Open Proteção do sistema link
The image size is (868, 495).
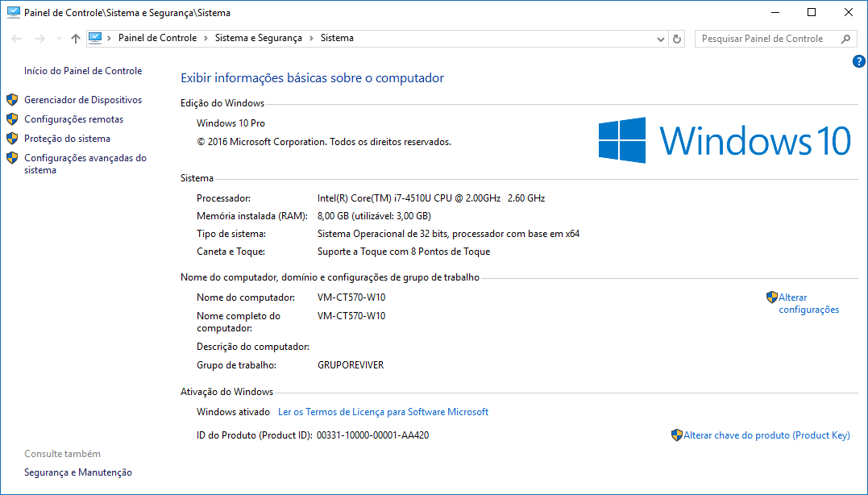[67, 139]
